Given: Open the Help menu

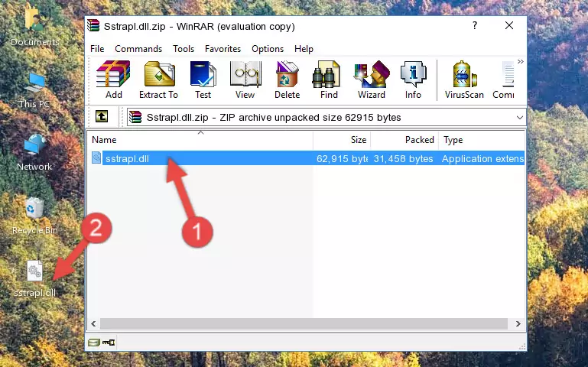Looking at the screenshot, I should (x=304, y=49).
